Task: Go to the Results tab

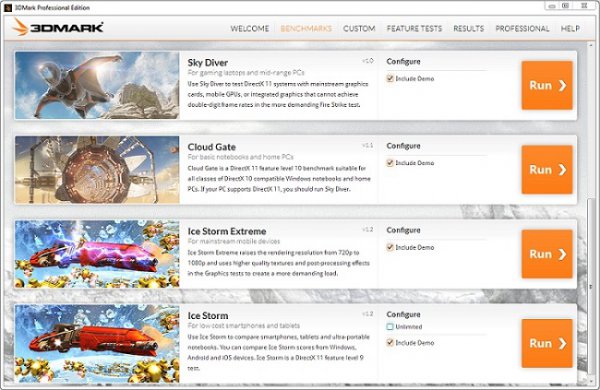Action: [468, 28]
